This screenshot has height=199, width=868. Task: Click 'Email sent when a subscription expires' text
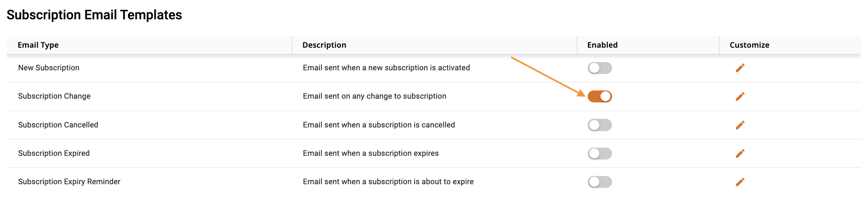(x=371, y=153)
